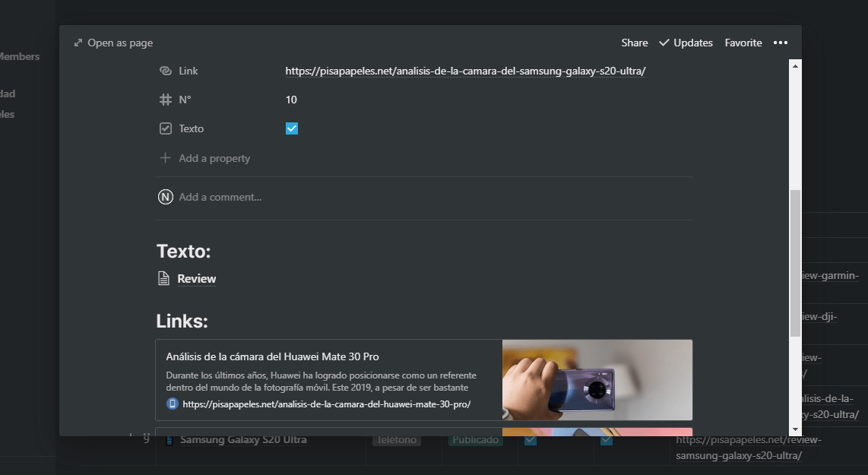Click the scrollbar down arrow
The height and width of the screenshot is (475, 868).
[x=795, y=429]
